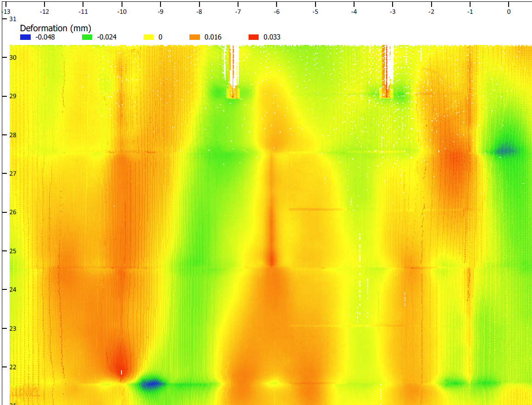Select the green -0.024 legend swatch
Screen dimensions: 532x405
coord(86,37)
